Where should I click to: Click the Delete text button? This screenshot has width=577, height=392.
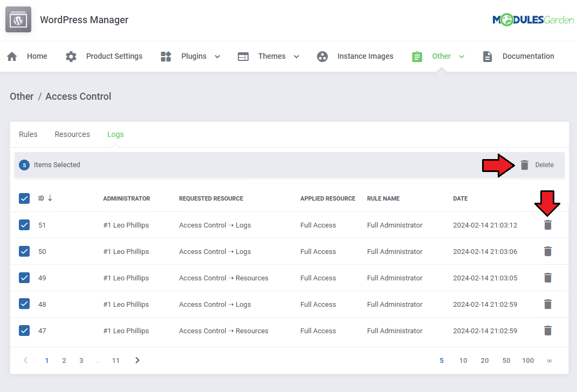pos(544,165)
